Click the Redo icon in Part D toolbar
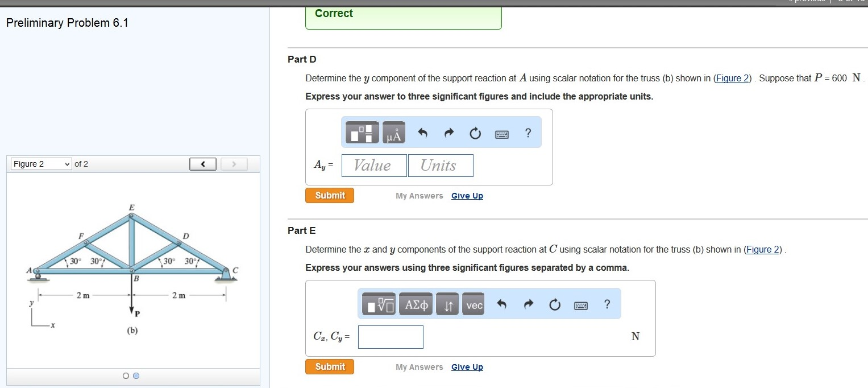The height and width of the screenshot is (388, 868). tap(448, 133)
